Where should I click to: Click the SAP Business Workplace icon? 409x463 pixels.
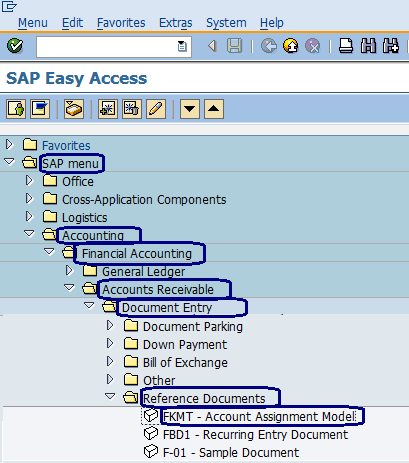click(74, 109)
